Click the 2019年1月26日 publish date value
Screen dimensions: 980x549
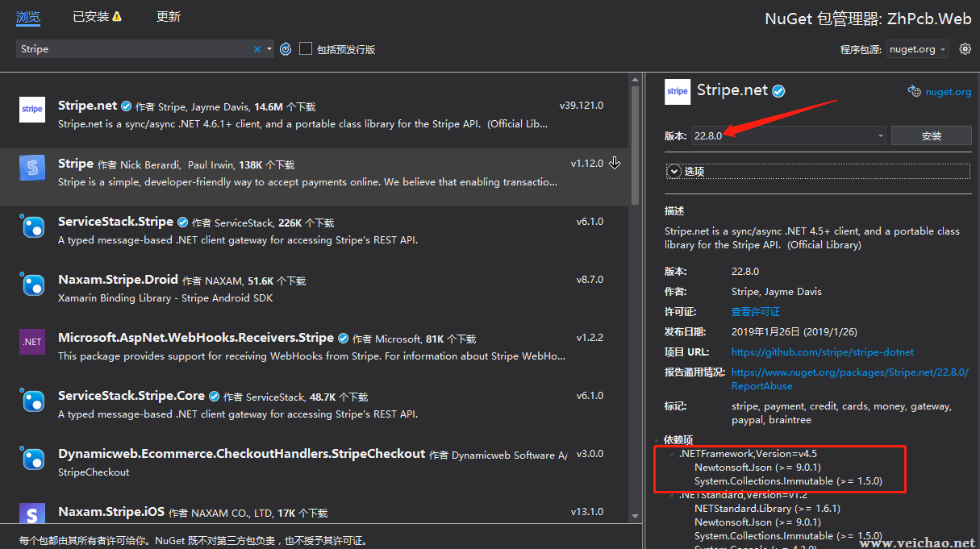click(x=793, y=331)
